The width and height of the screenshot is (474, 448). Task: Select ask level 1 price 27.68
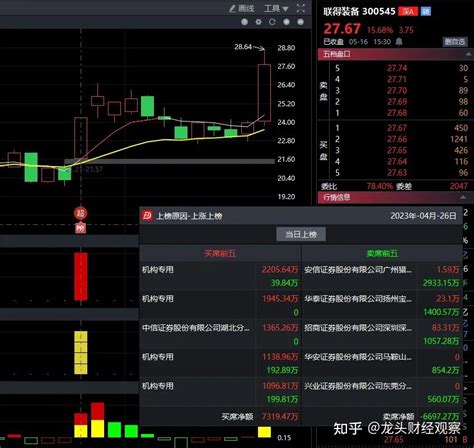click(397, 113)
